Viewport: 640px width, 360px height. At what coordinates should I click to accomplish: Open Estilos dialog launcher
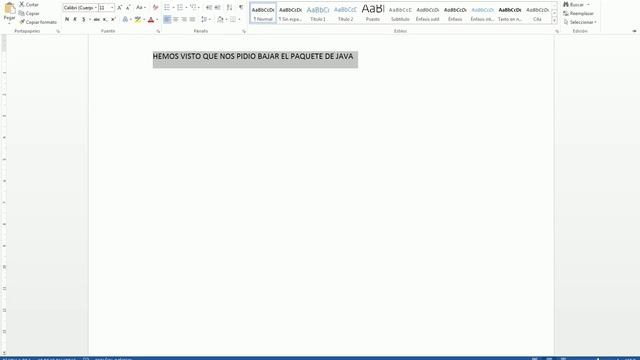[x=557, y=31]
